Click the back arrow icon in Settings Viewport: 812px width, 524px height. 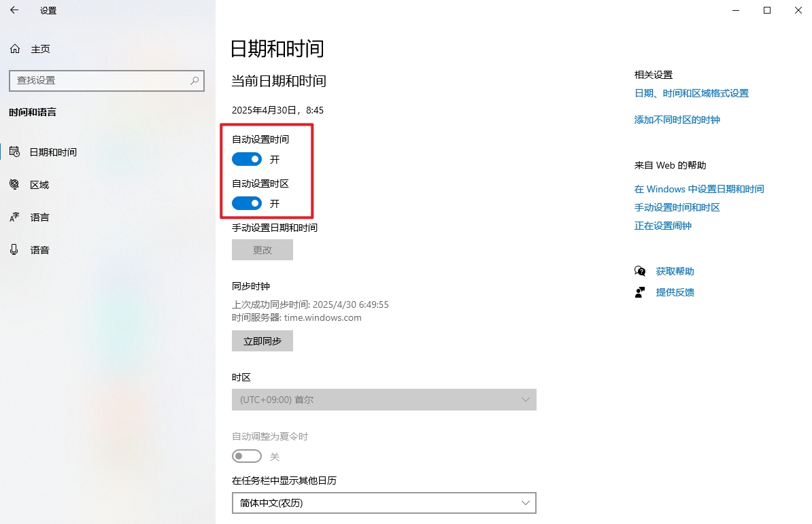(x=14, y=10)
